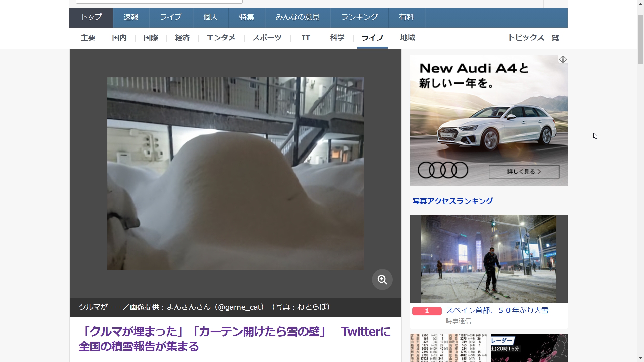This screenshot has height=362, width=644.
Task: Click the snow-covered car main photo
Action: (x=235, y=174)
